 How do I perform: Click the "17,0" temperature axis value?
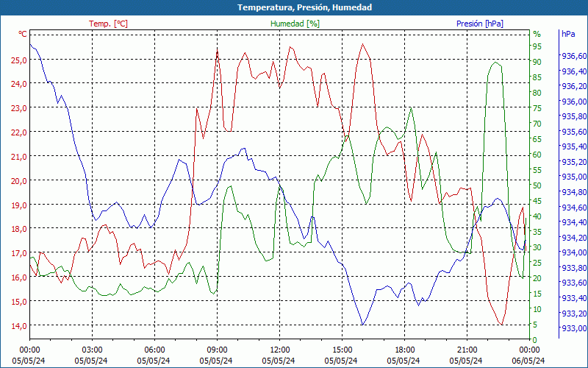tap(19, 253)
